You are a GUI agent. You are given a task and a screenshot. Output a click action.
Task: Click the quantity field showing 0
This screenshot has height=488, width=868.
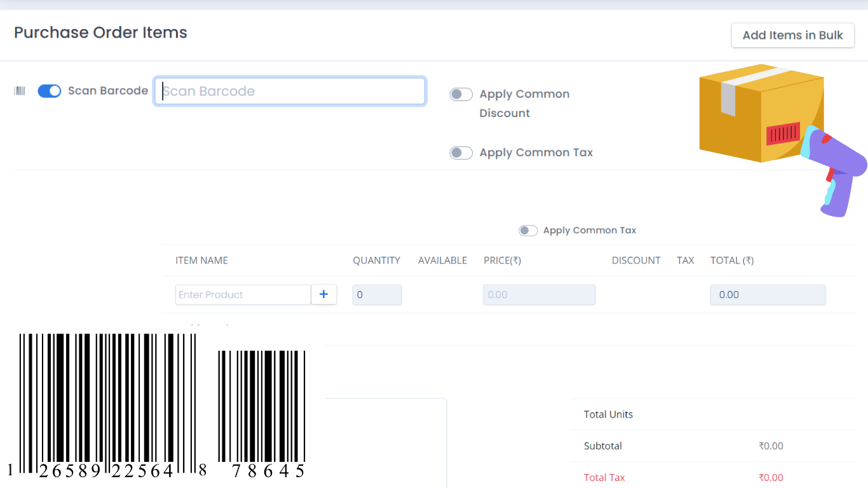coord(377,294)
